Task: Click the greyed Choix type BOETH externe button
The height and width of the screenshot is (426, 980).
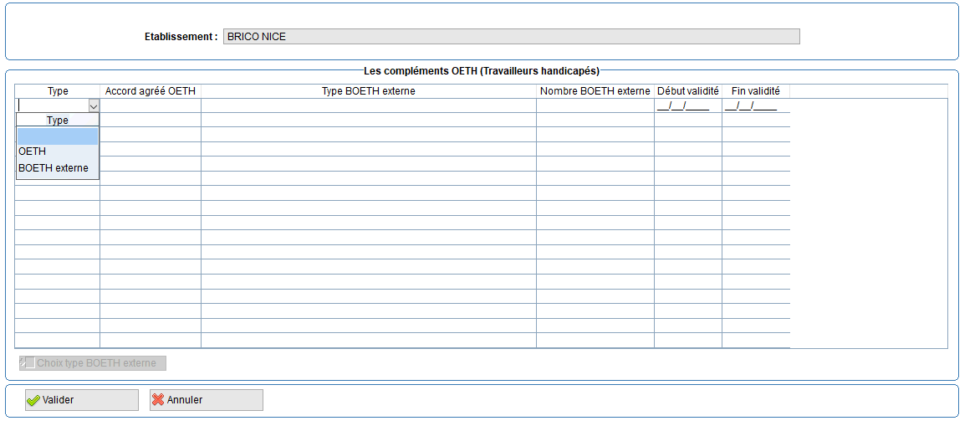Action: pyautogui.click(x=93, y=363)
